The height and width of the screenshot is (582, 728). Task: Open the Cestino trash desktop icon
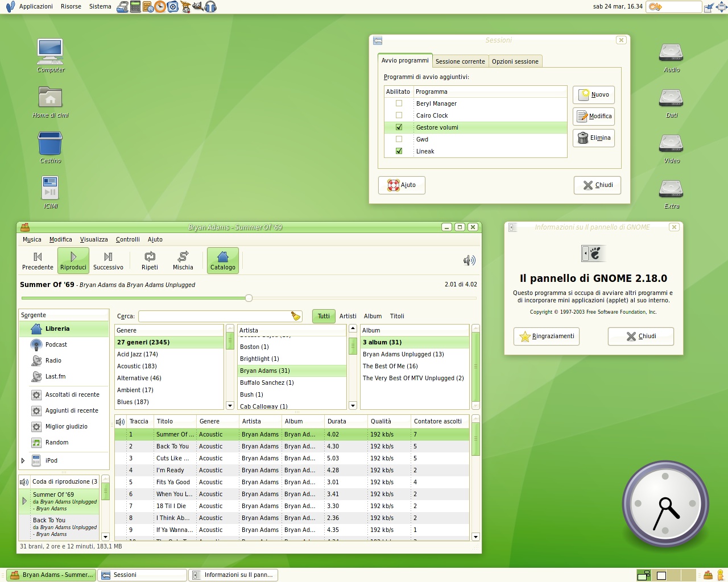pyautogui.click(x=51, y=147)
